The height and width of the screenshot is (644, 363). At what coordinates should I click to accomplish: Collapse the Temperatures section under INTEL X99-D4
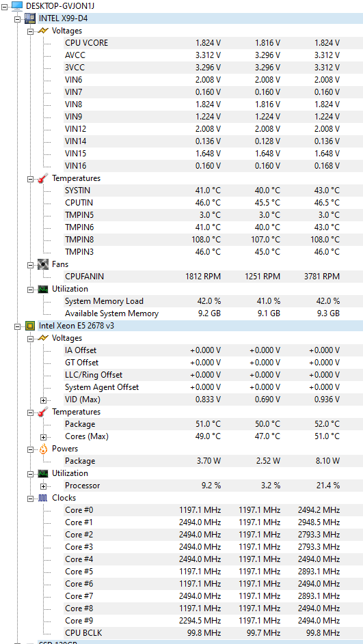tap(30, 179)
